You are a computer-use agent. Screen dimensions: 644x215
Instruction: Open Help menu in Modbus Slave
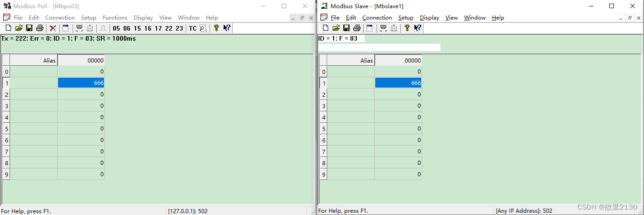(x=498, y=18)
